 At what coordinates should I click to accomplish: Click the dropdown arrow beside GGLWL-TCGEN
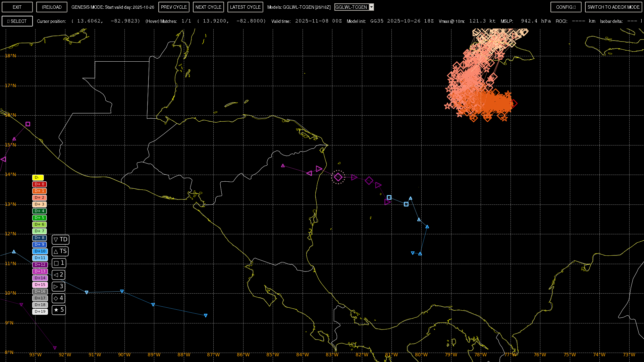[x=371, y=7]
